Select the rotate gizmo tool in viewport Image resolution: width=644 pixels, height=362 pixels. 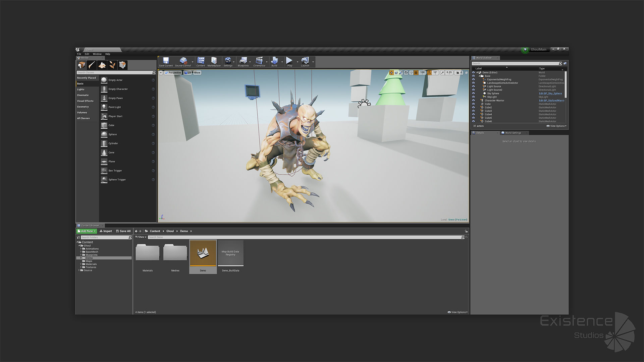click(x=396, y=72)
